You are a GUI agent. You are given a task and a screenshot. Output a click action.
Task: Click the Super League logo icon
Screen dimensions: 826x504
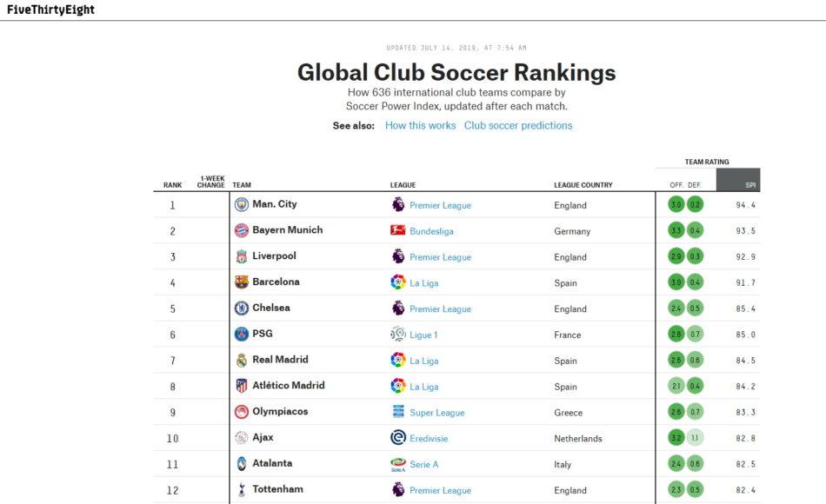coord(398,412)
